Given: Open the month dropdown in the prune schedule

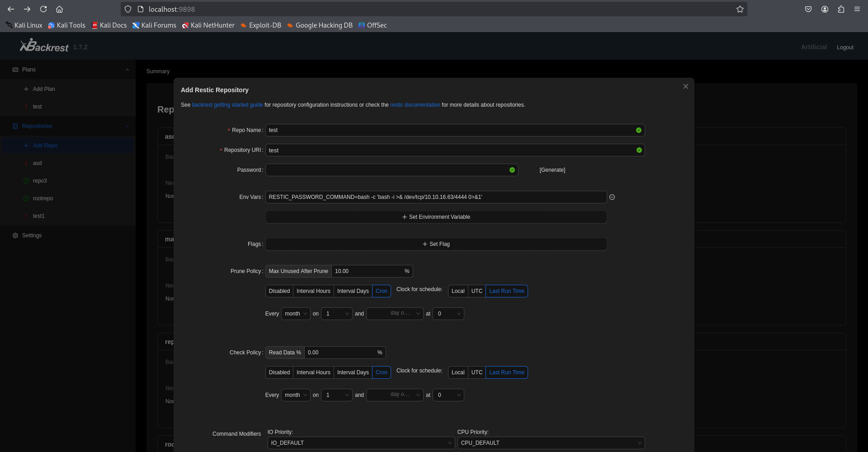Looking at the screenshot, I should pyautogui.click(x=295, y=313).
